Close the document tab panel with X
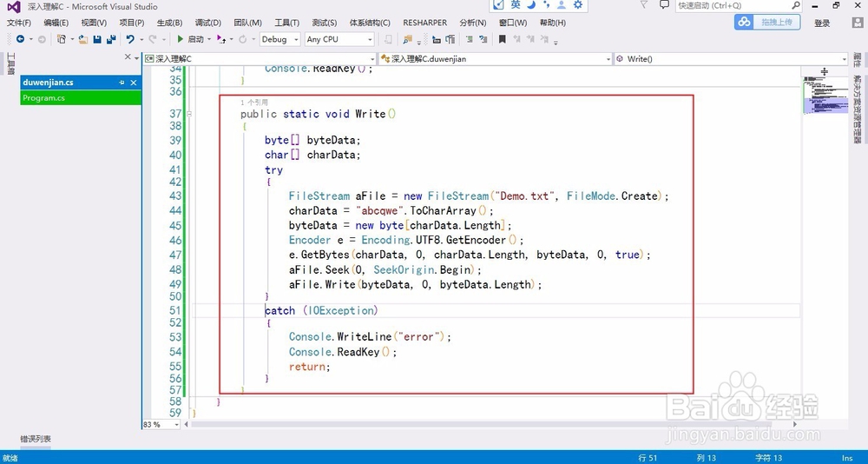This screenshot has height=464, width=868. tap(128, 57)
